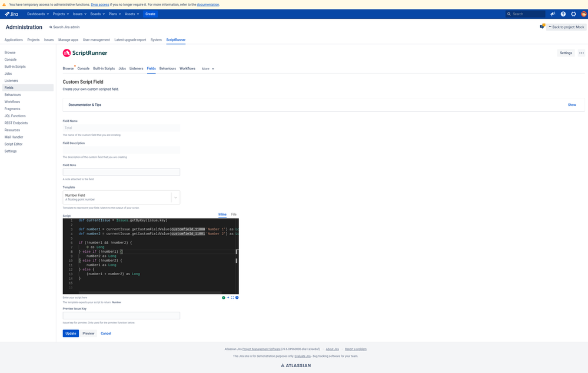
Task: Switch to the Manage apps tab
Action: pos(68,40)
